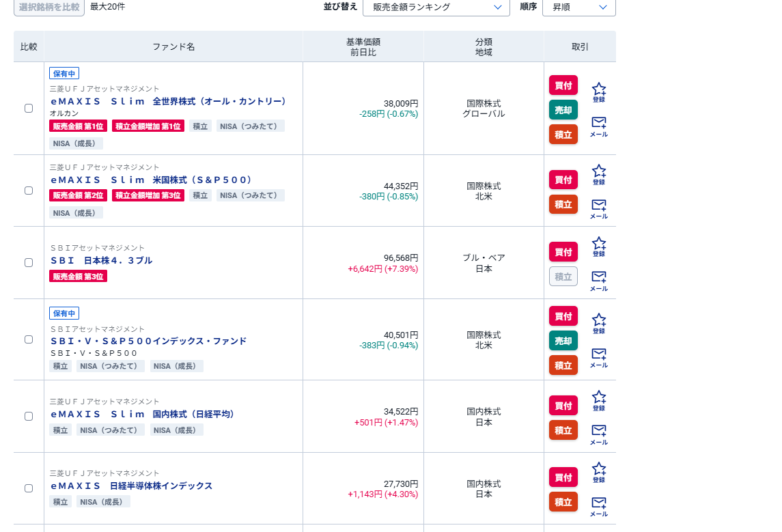Image resolution: width=782 pixels, height=532 pixels.
Task: Click 積立 for eMAXIS 日経半導体株インデックス
Action: pyautogui.click(x=563, y=502)
